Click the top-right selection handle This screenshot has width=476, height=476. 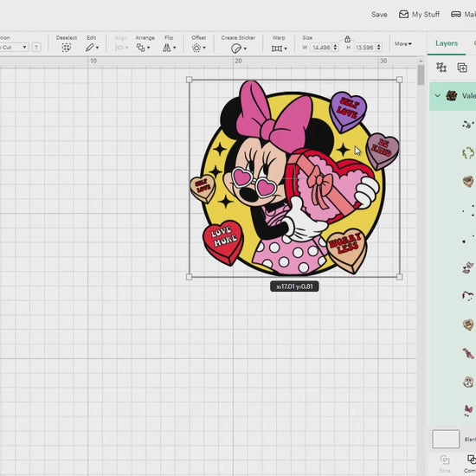click(400, 80)
